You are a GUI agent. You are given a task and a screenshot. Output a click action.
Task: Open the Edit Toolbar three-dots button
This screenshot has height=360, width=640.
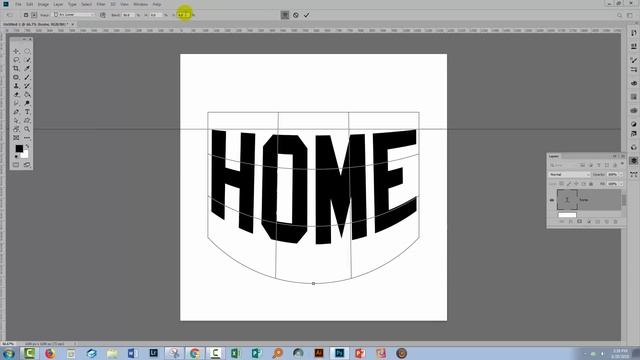point(27,138)
